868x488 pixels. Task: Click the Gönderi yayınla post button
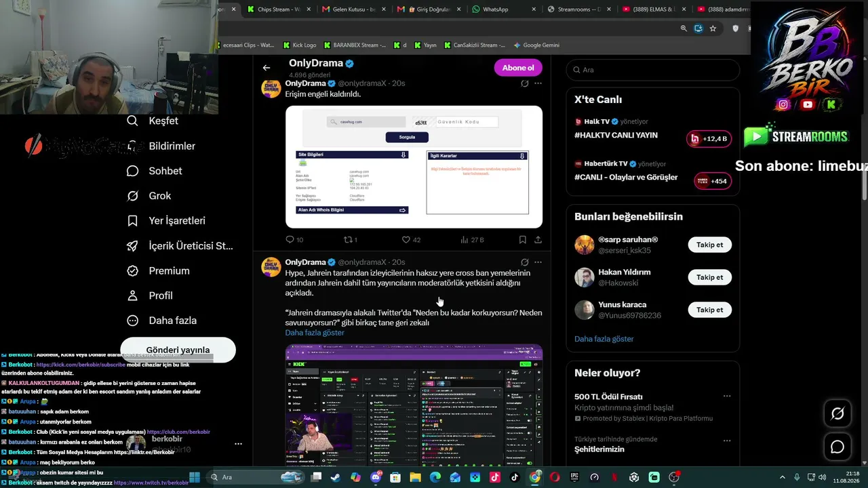[x=178, y=350]
